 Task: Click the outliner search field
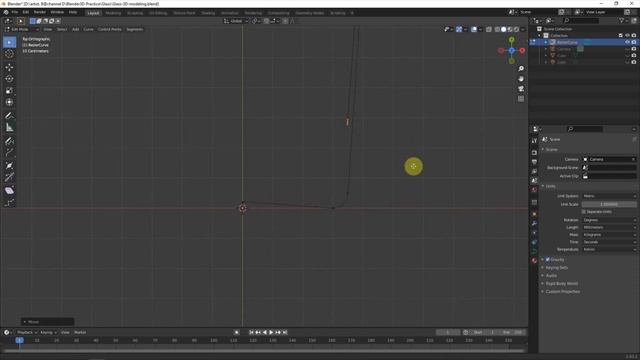click(581, 20)
